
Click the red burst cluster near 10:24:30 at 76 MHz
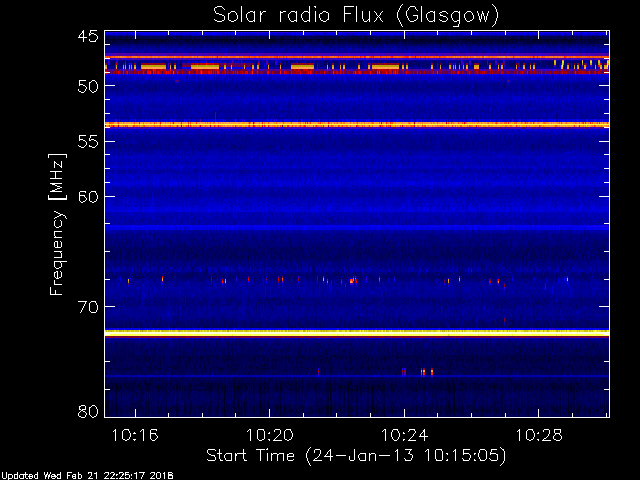427,372
